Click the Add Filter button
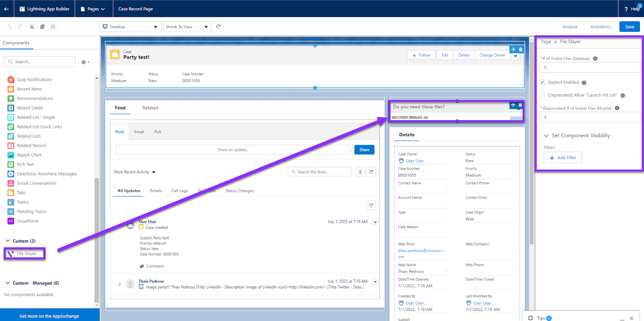The width and height of the screenshot is (644, 321). 563,158
